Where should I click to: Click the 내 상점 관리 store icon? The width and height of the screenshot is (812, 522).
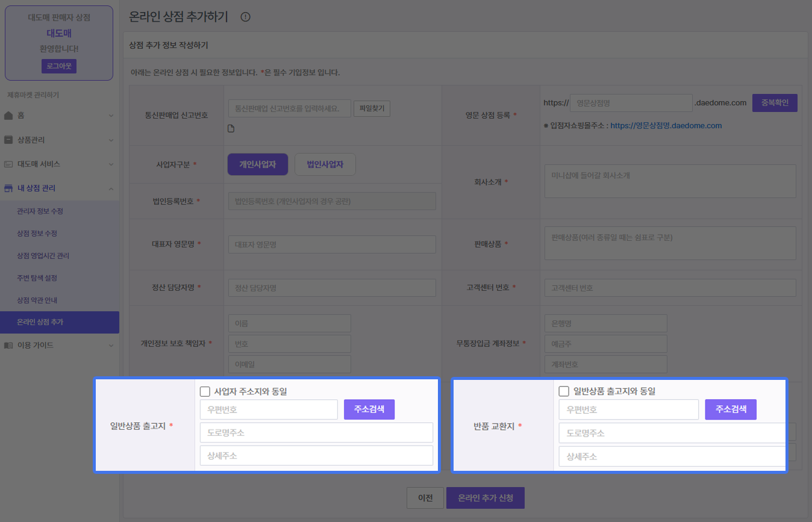click(8, 188)
